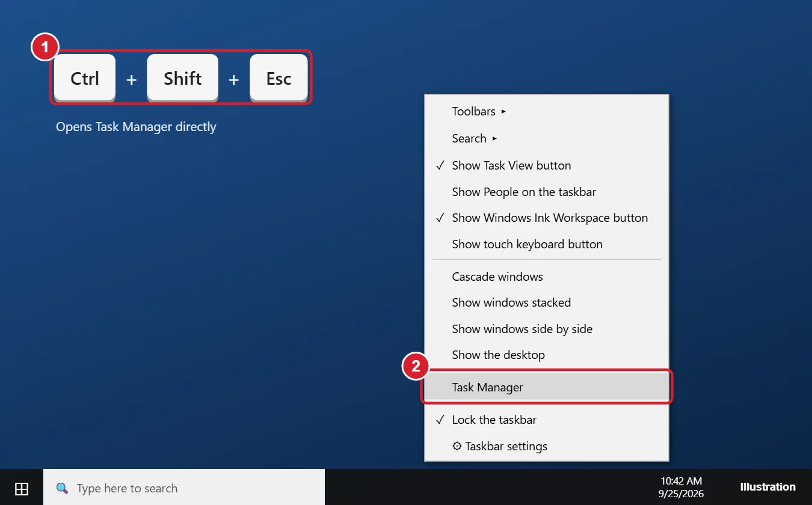Toggle Lock the taskbar
The image size is (812, 505).
pyautogui.click(x=547, y=420)
